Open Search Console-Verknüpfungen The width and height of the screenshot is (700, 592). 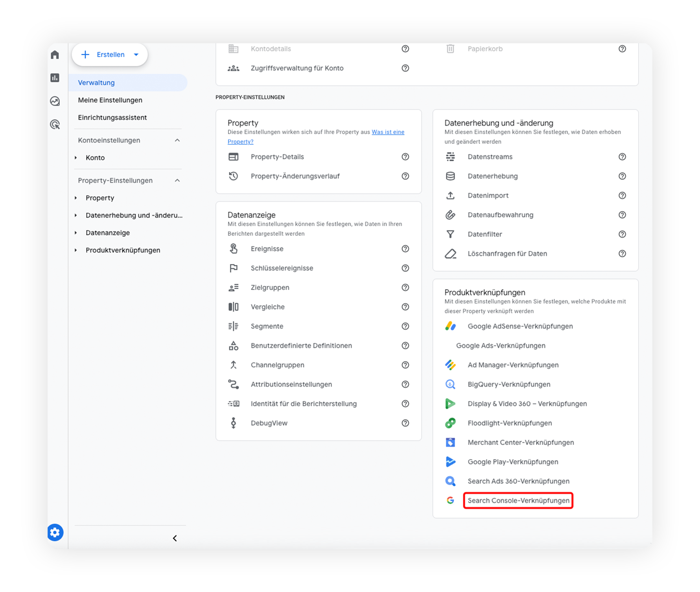pos(518,500)
